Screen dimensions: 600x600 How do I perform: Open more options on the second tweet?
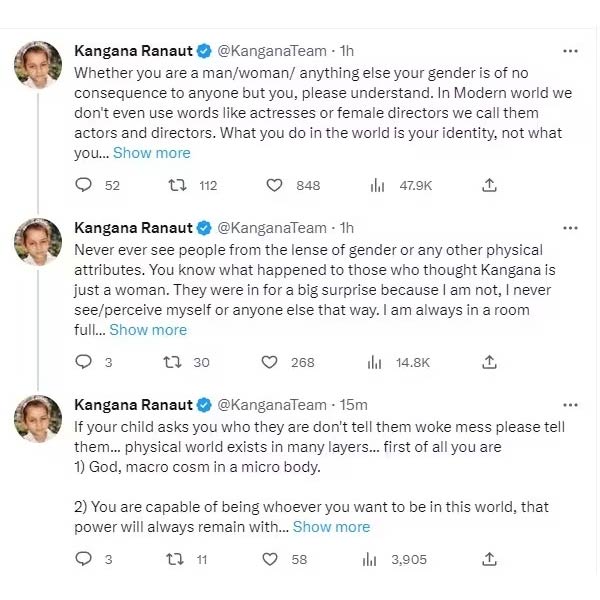570,227
